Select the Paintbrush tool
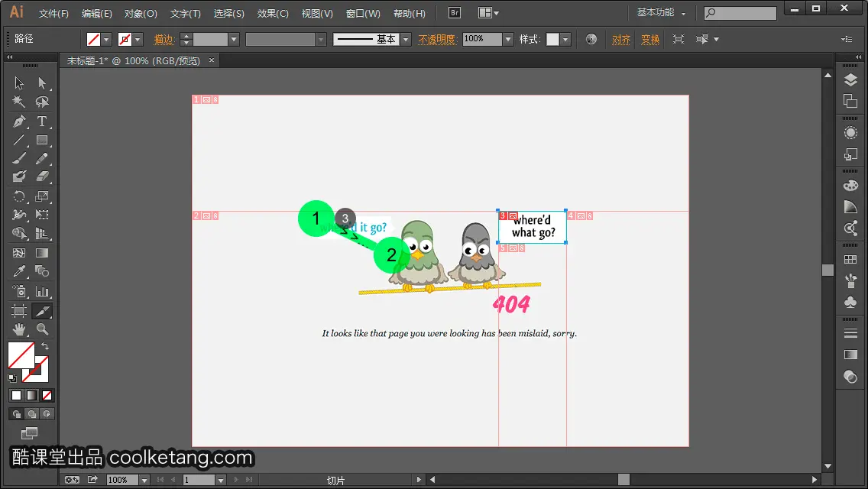The height and width of the screenshot is (489, 868). [19, 158]
